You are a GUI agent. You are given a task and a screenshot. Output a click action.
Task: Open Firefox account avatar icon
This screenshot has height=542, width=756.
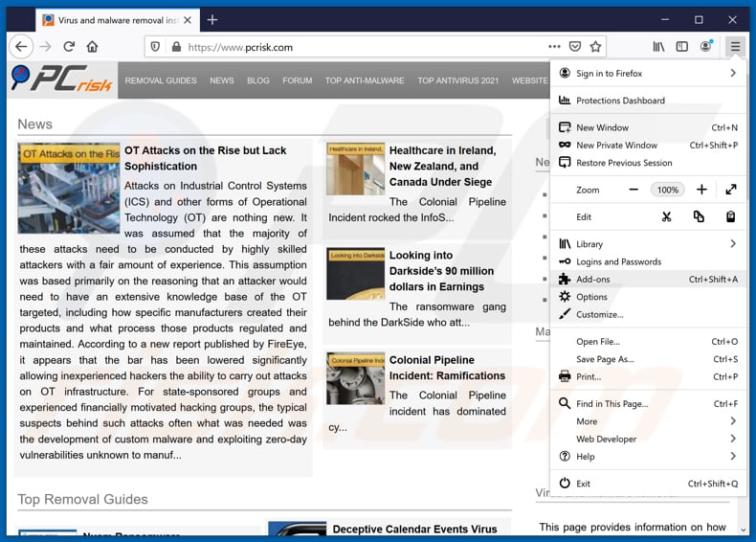[x=706, y=46]
